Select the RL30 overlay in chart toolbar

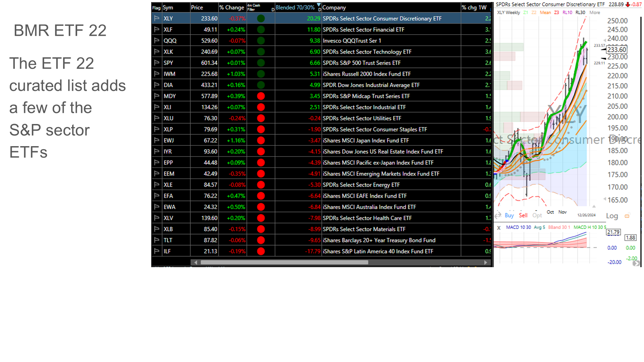580,12
